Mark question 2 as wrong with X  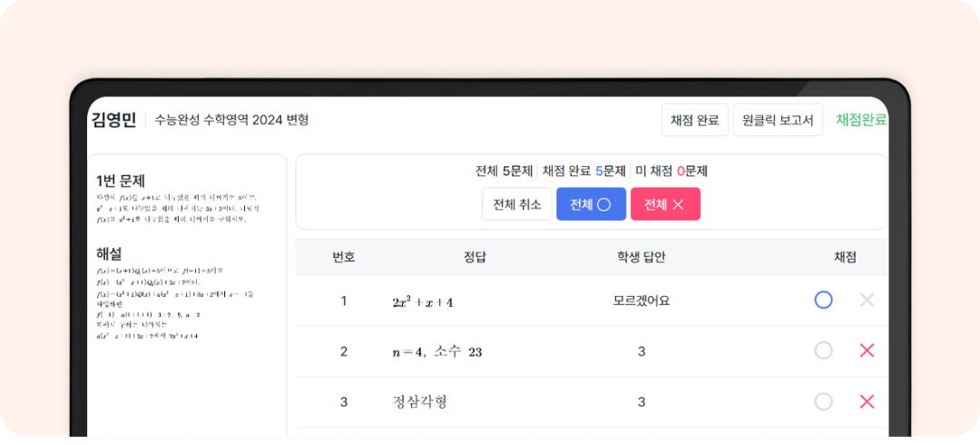point(867,351)
